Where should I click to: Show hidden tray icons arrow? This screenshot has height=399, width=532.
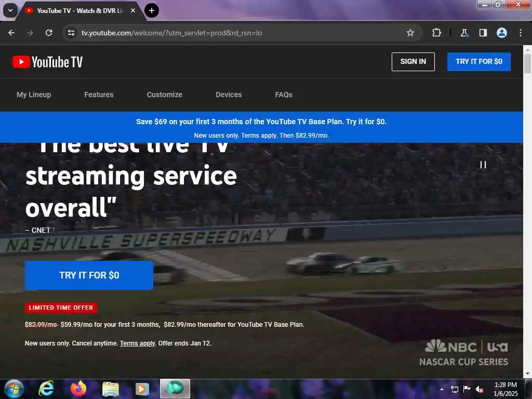coord(442,389)
